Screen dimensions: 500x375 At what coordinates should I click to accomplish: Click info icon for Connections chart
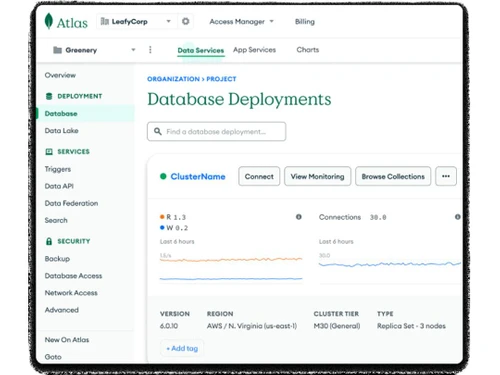click(x=458, y=217)
